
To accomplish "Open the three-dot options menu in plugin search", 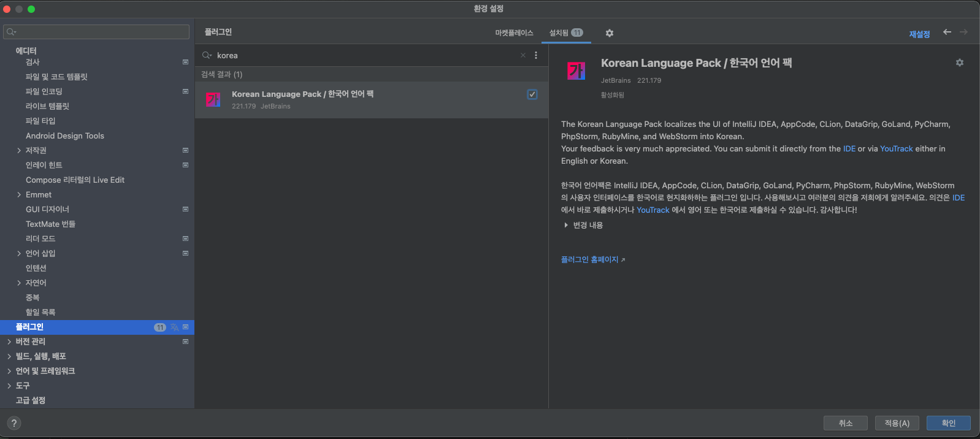I will click(536, 55).
